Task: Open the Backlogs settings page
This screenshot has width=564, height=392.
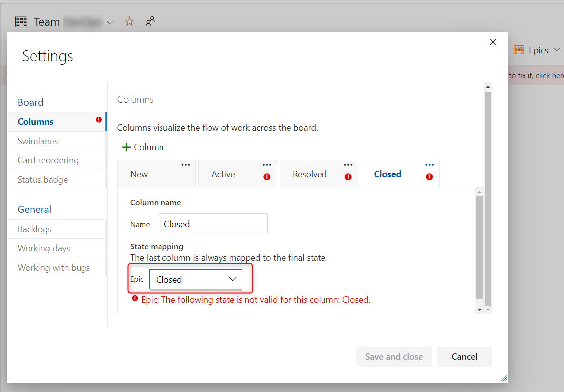Action: tap(34, 229)
